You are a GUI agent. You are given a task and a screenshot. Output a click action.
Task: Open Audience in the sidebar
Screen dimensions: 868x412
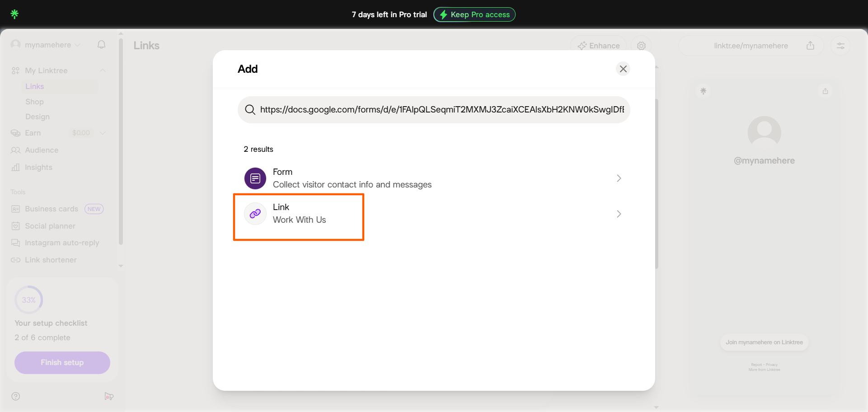(42, 150)
